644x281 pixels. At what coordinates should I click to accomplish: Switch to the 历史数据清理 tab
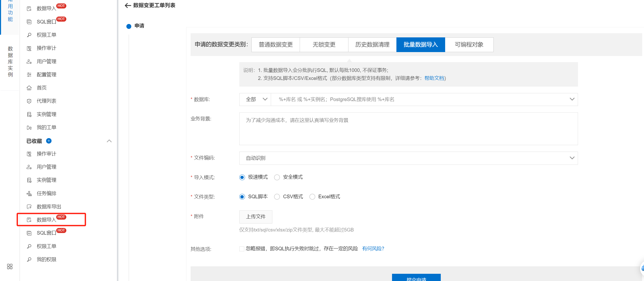[372, 45]
